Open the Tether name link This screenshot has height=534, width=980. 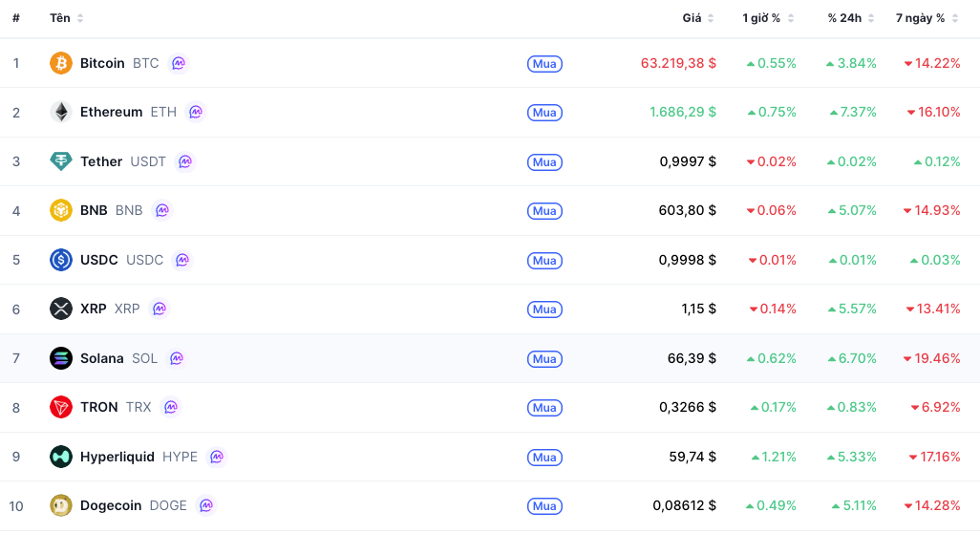point(101,161)
